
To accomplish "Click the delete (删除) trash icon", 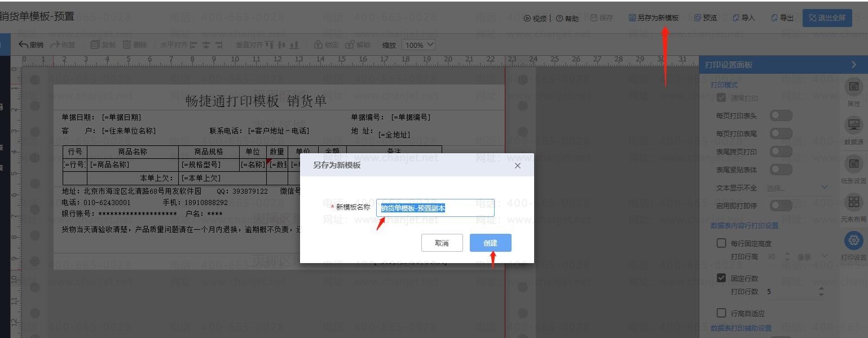I will click(x=127, y=45).
